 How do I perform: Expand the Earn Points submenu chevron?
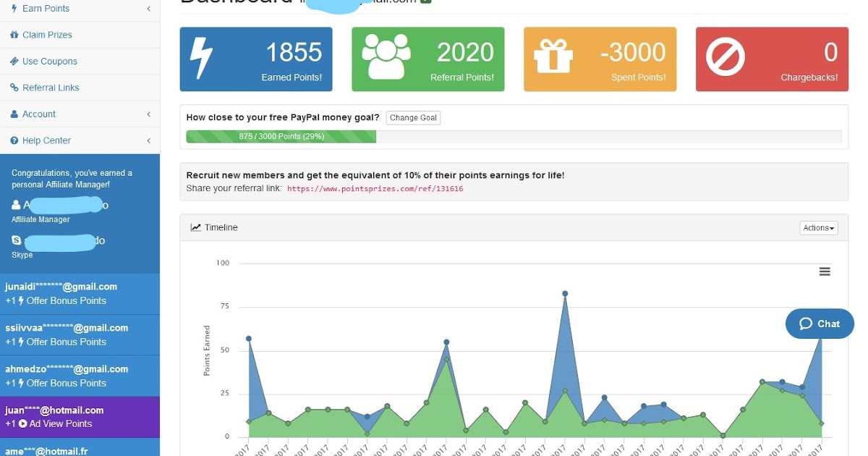tap(148, 9)
